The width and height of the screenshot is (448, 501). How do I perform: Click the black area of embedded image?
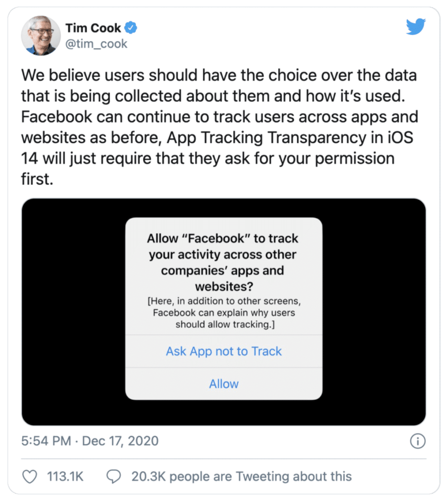coord(73,312)
